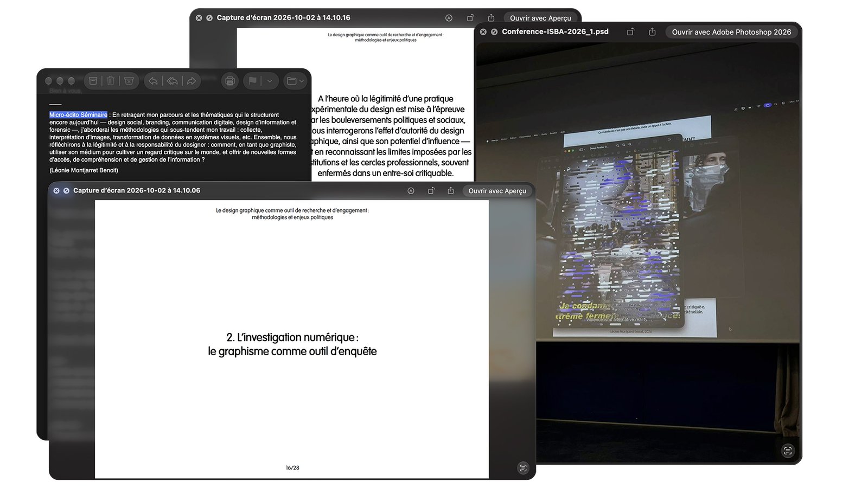The width and height of the screenshot is (868, 488).
Task: Forward the email message
Action: pyautogui.click(x=192, y=81)
